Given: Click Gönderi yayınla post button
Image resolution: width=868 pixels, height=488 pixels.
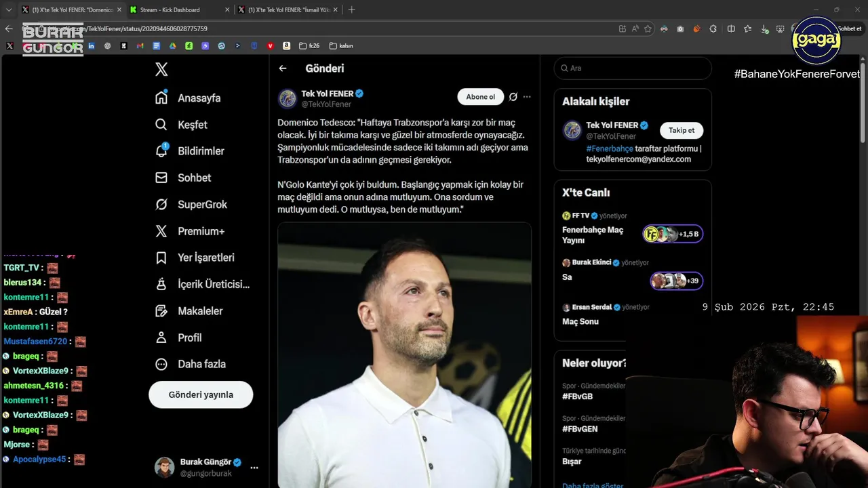Looking at the screenshot, I should (201, 394).
